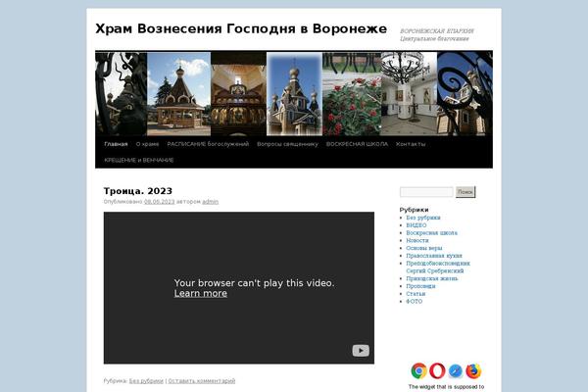Screen dimensions: 588x392
Task: Click the Рубрики sidebar heading
Action: coord(414,210)
